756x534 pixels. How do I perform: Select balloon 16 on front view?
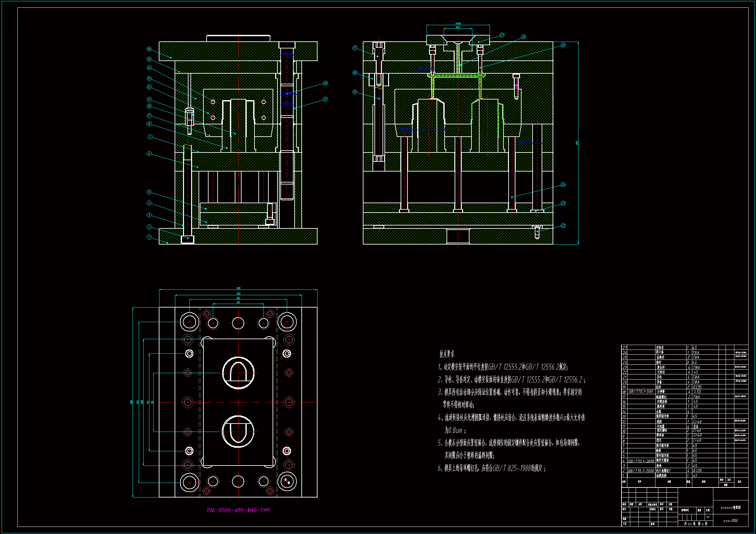pyautogui.click(x=149, y=49)
